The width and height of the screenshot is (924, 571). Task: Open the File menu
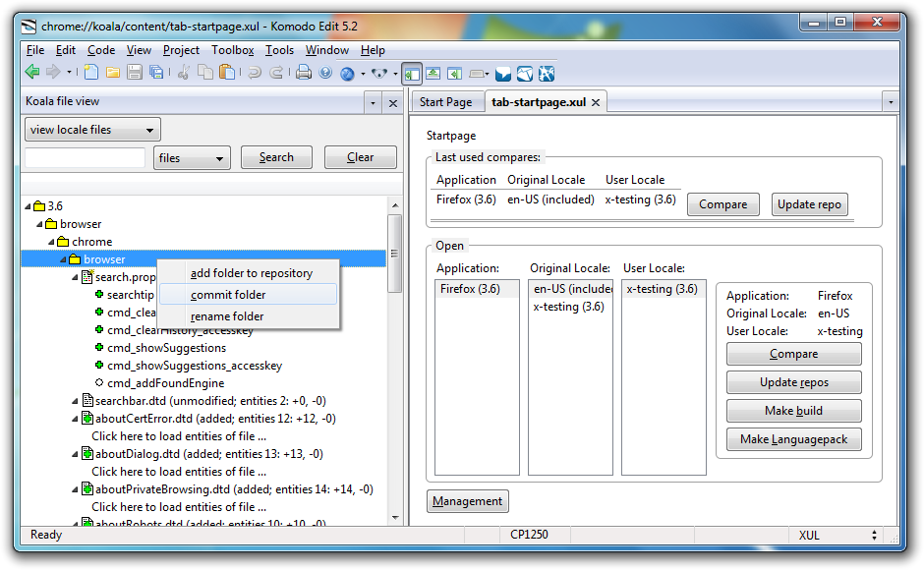pyautogui.click(x=35, y=50)
